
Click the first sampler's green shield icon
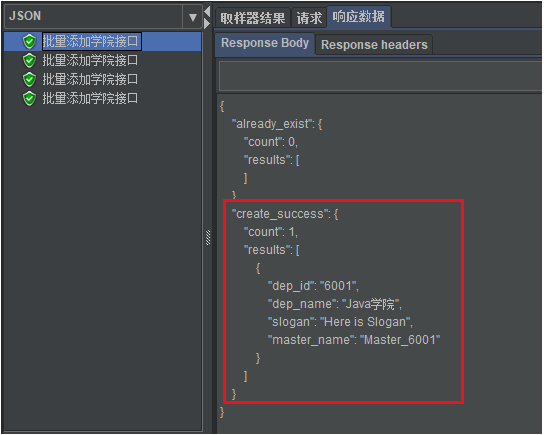tap(29, 42)
